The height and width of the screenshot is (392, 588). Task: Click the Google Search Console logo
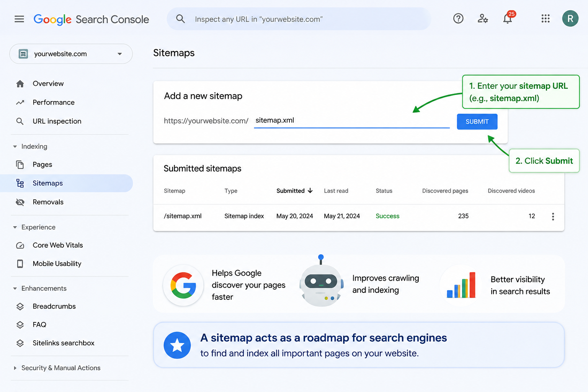pyautogui.click(x=91, y=20)
